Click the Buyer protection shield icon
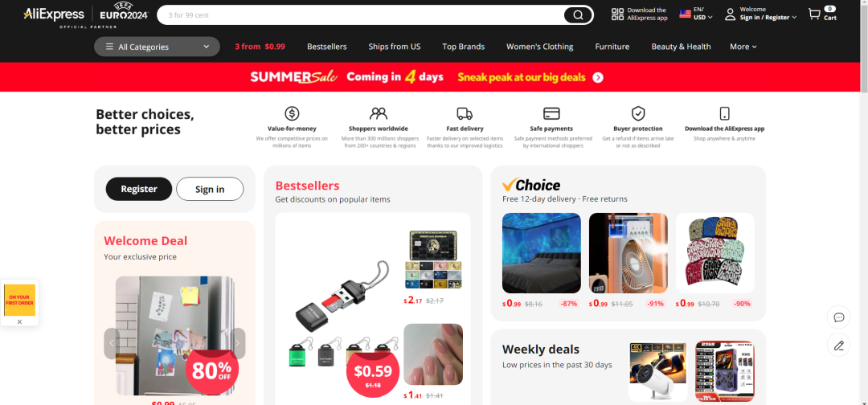 (x=638, y=113)
